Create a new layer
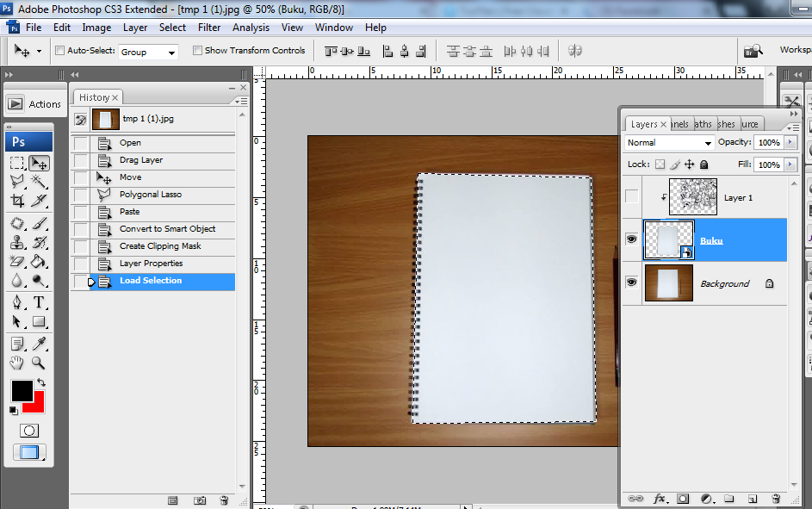Image resolution: width=812 pixels, height=509 pixels. [x=753, y=499]
